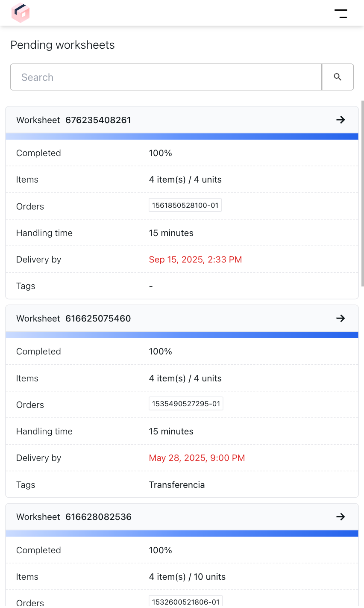364x608 pixels.
Task: Click the app logo in the top left corner
Action: (x=20, y=13)
